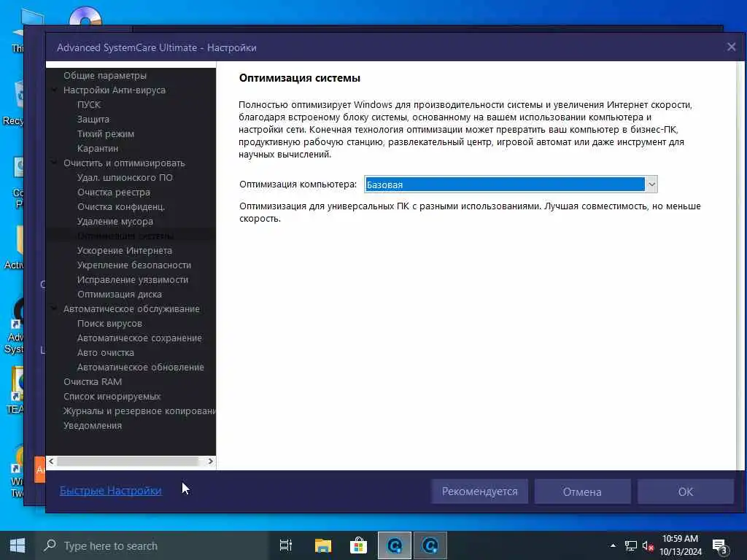This screenshot has width=747, height=560.
Task: Click the taskbar search box
Action: tap(152, 545)
